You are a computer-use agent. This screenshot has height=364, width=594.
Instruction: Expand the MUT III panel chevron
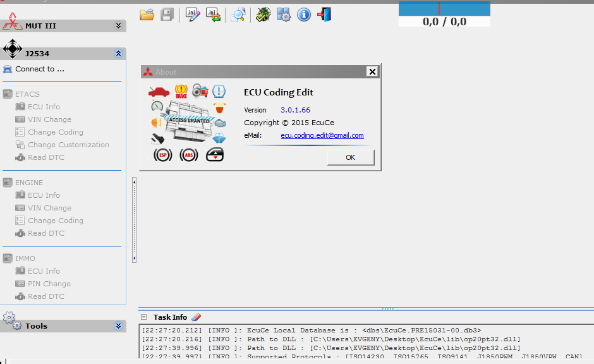(119, 26)
